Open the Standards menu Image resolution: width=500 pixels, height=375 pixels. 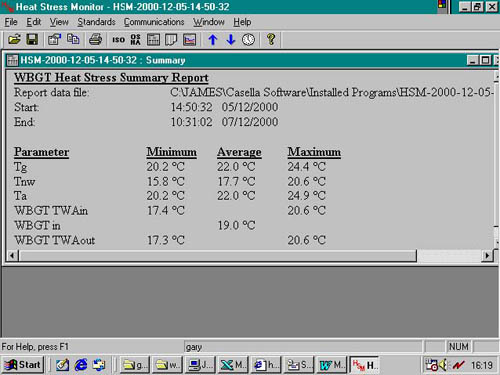pyautogui.click(x=96, y=22)
